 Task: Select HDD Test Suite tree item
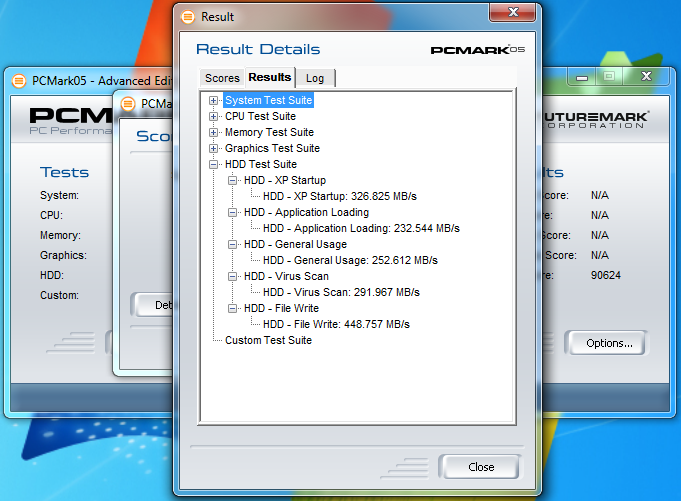point(261,165)
